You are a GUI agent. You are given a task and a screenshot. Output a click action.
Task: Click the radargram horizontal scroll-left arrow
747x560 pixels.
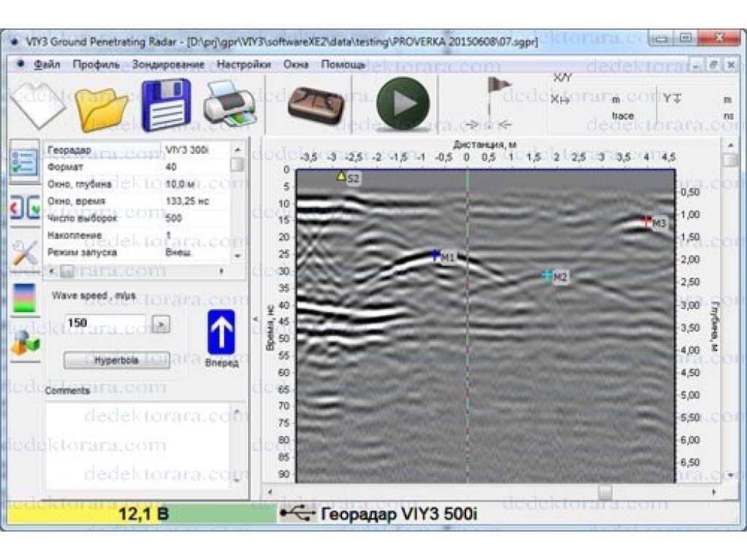(x=271, y=492)
